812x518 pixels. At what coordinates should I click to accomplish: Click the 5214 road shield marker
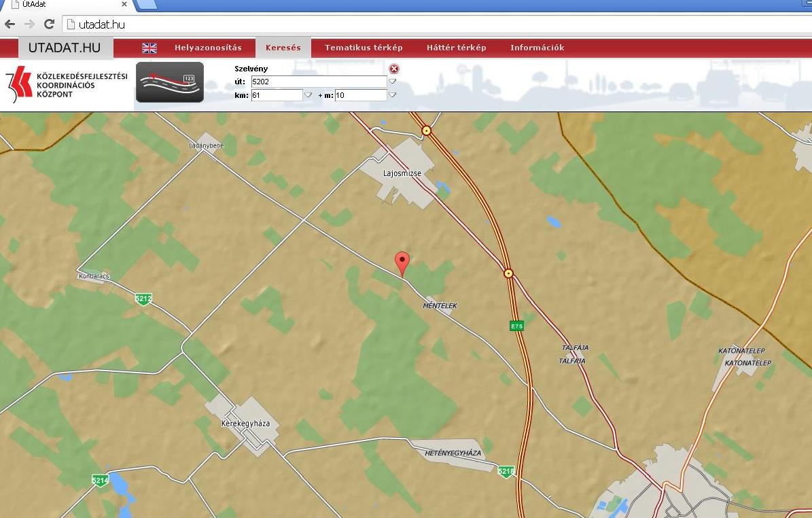point(100,481)
